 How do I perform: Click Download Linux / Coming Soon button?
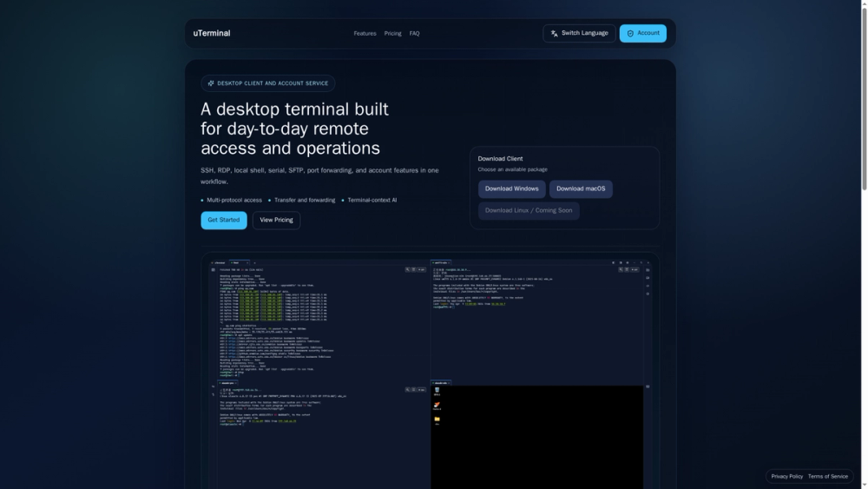[529, 210]
